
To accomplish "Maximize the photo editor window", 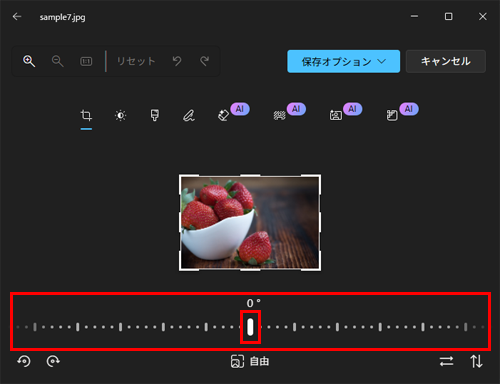I will coord(449,16).
